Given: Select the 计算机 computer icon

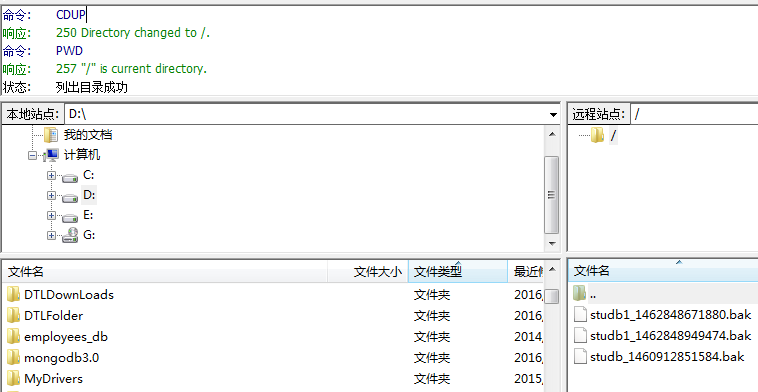Looking at the screenshot, I should tap(51, 155).
